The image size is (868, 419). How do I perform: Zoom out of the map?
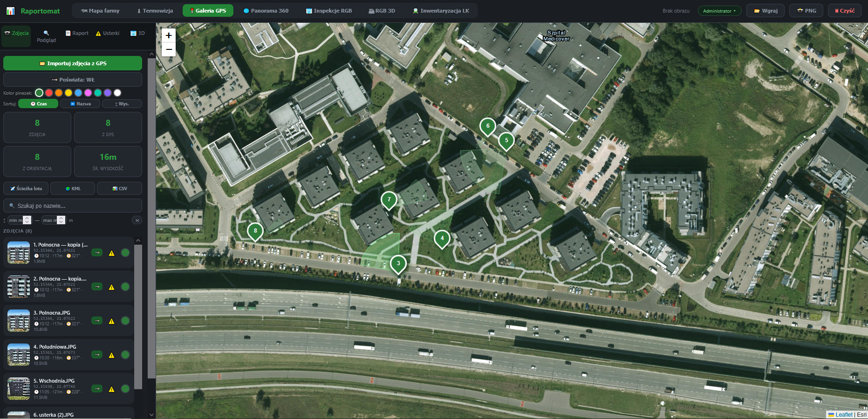[x=169, y=49]
